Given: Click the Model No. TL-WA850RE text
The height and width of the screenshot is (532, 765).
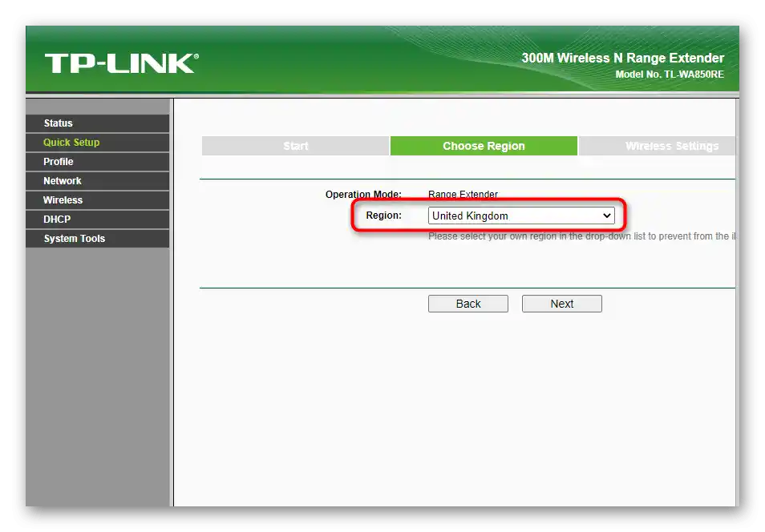Looking at the screenshot, I should click(x=670, y=75).
